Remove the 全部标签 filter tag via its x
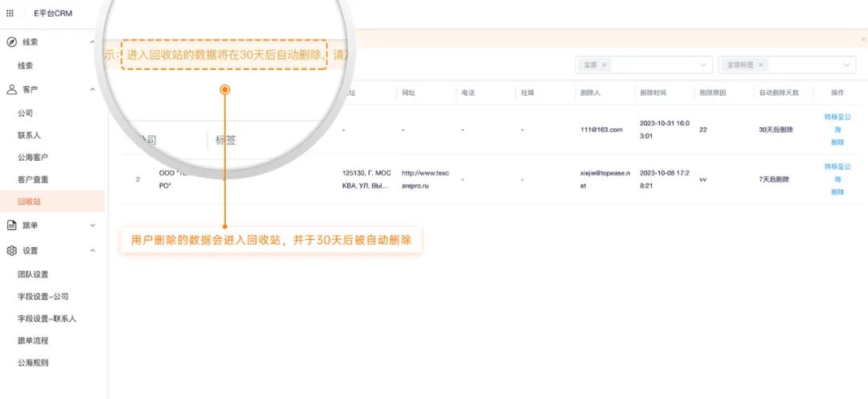Image resolution: width=868 pixels, height=399 pixels. (x=760, y=65)
